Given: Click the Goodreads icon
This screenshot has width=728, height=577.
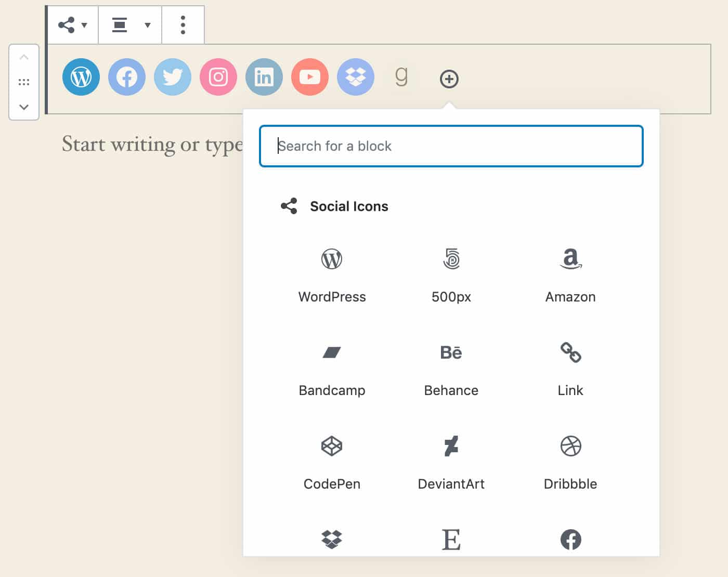Looking at the screenshot, I should coord(402,77).
